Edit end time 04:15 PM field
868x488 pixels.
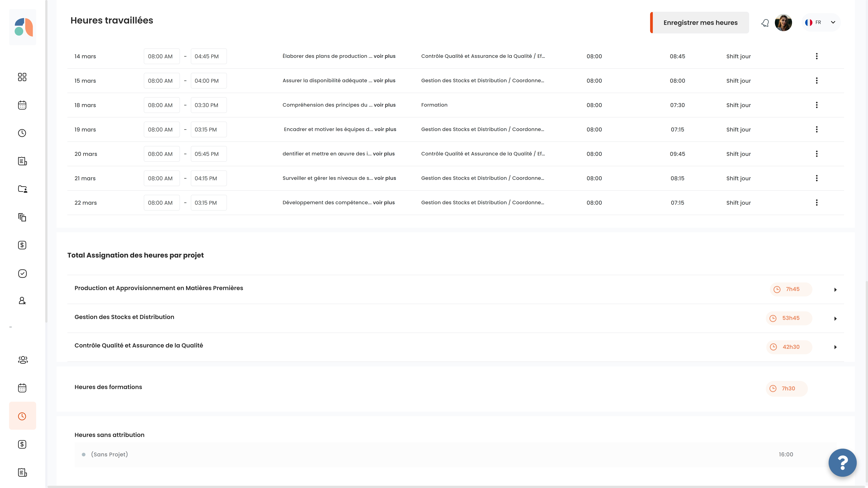tap(209, 178)
